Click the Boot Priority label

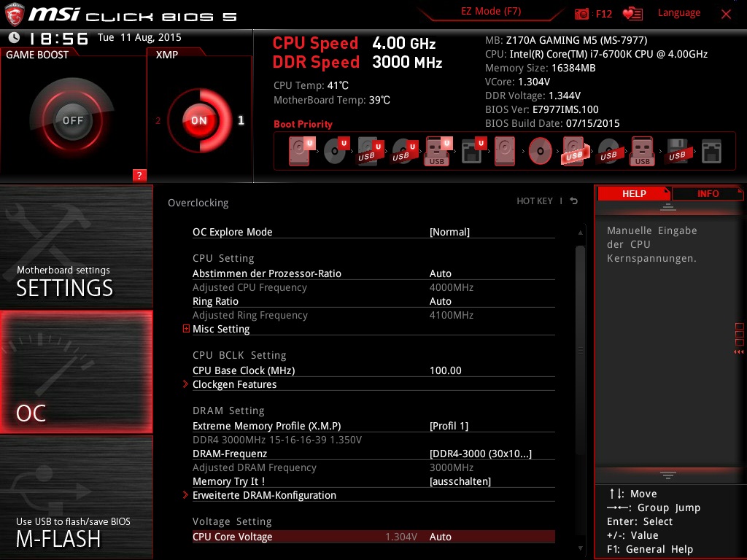[303, 124]
